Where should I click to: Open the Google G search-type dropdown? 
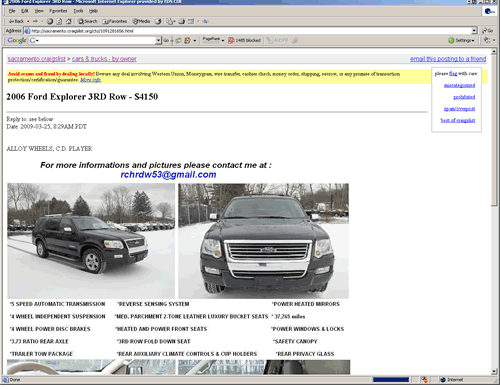(37, 40)
